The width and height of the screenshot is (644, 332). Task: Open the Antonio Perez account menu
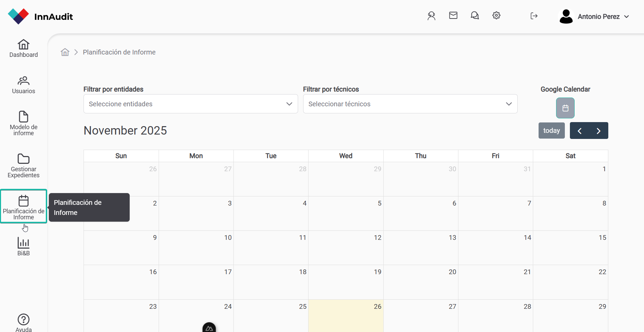click(x=594, y=16)
